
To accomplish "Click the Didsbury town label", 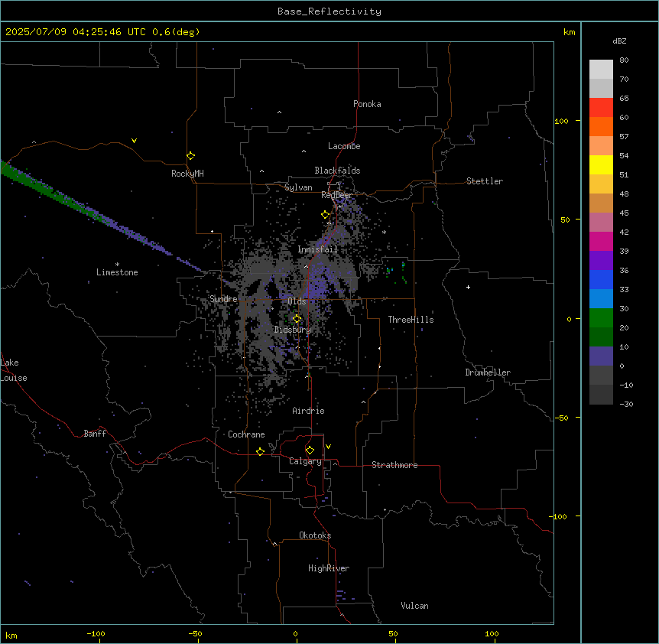I will [x=293, y=330].
